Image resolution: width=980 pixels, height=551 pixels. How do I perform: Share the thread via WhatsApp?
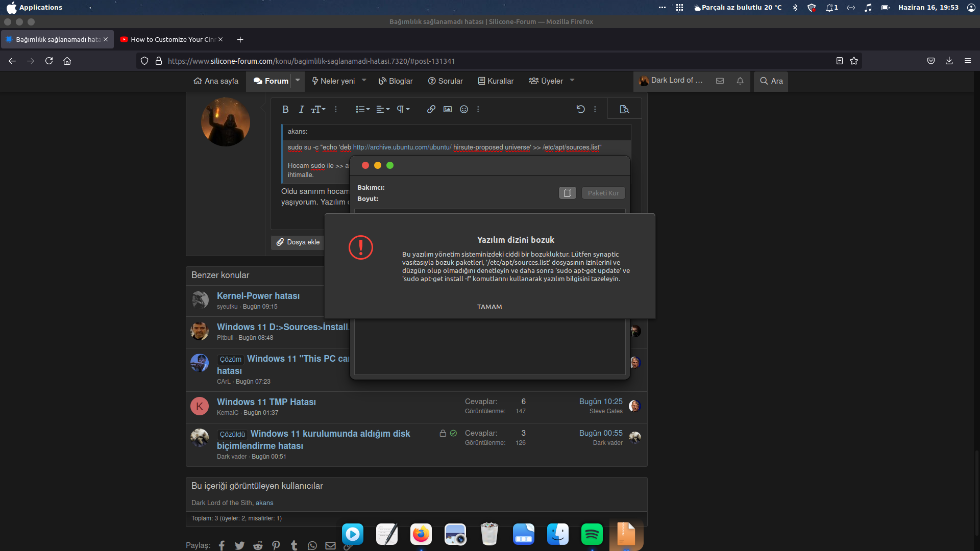tap(312, 545)
